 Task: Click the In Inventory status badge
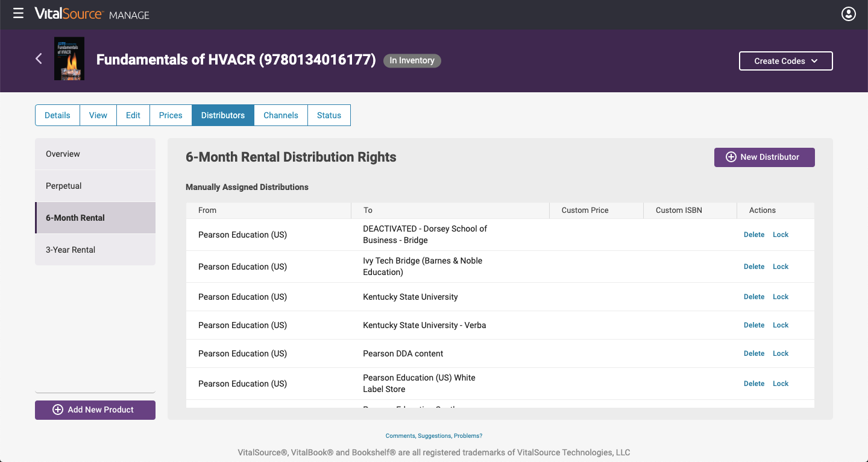(412, 60)
